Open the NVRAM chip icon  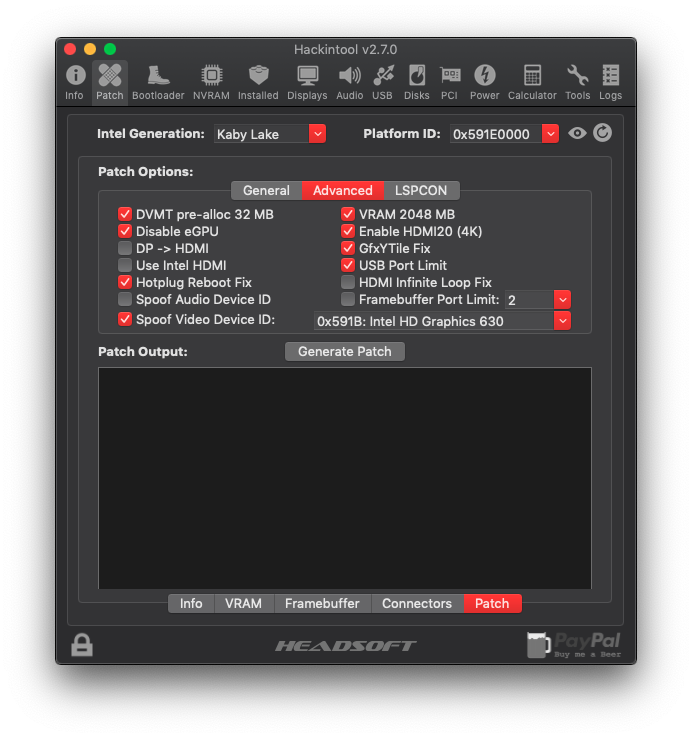pos(211,83)
